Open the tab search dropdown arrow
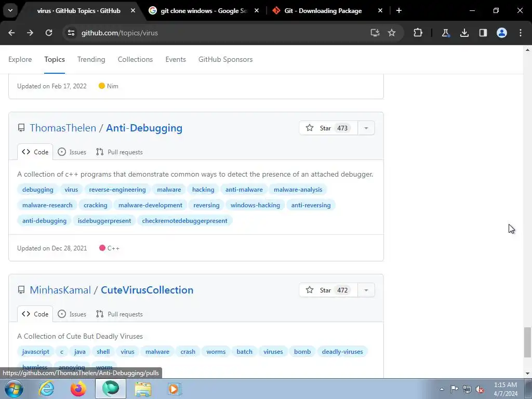This screenshot has width=532, height=399. (x=10, y=10)
